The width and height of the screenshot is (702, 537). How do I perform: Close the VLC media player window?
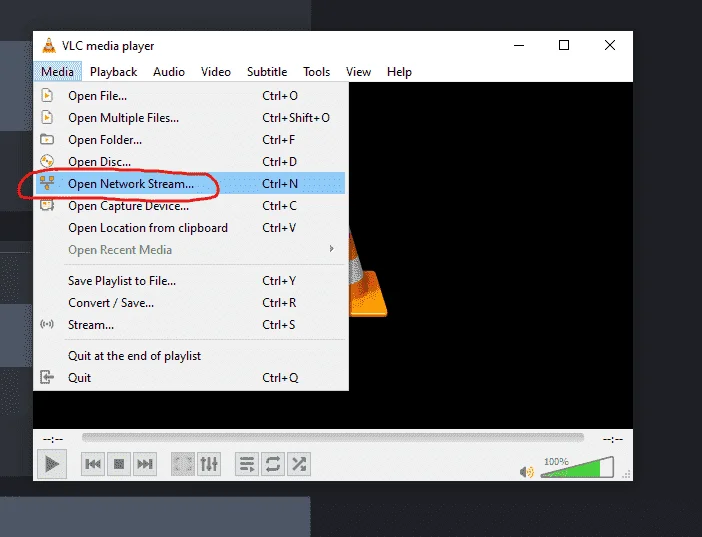point(610,45)
